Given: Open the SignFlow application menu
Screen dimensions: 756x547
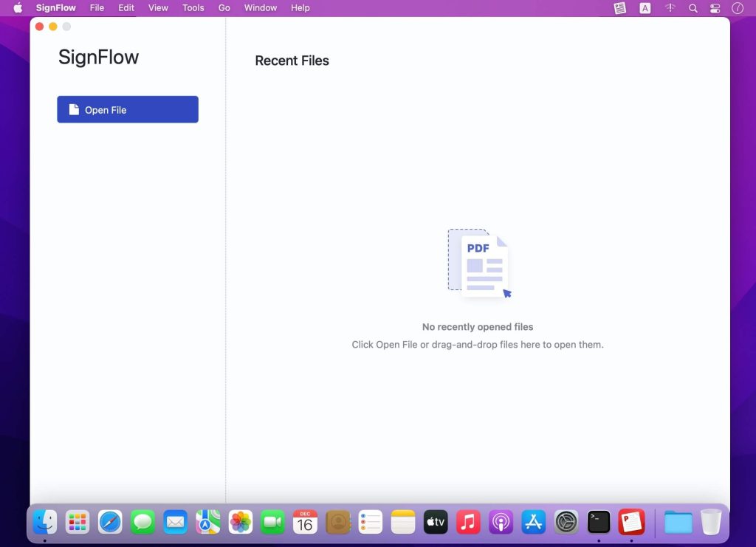Looking at the screenshot, I should coord(55,8).
